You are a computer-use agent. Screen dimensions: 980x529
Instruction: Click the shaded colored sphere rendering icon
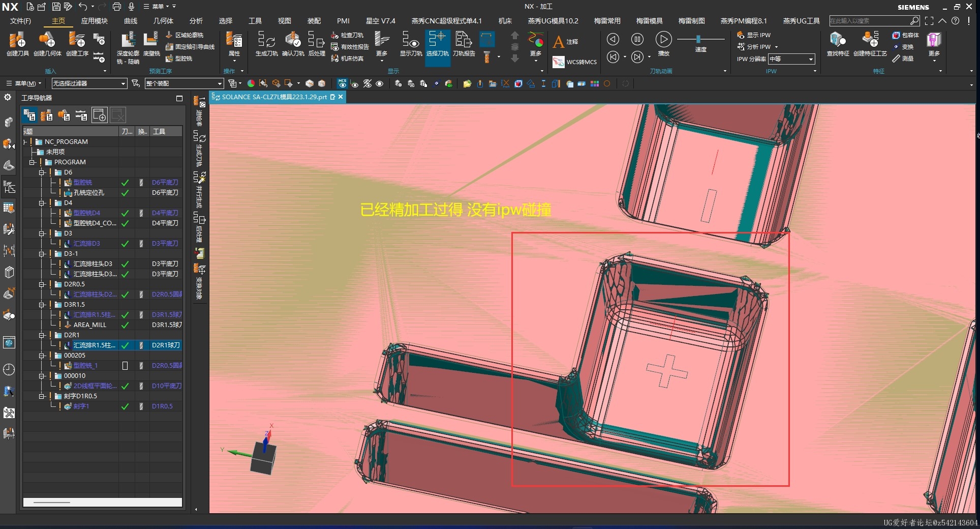tap(251, 83)
